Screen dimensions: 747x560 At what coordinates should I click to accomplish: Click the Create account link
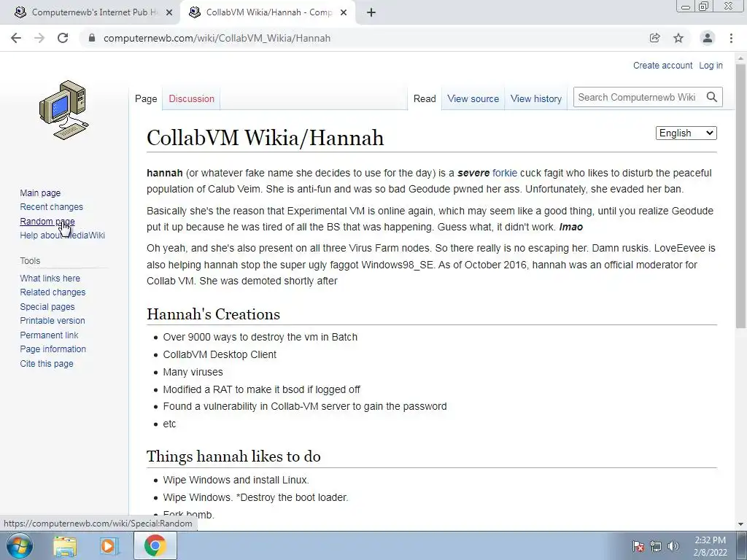662,65
